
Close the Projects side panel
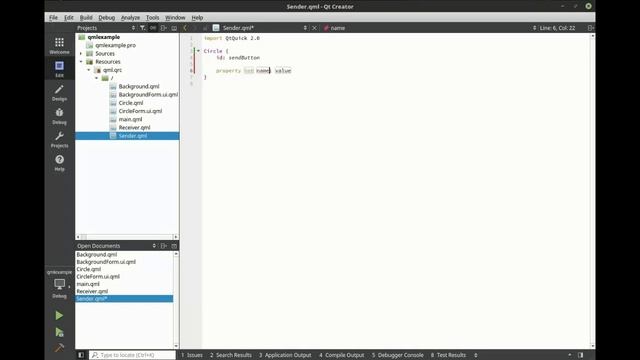tap(174, 28)
